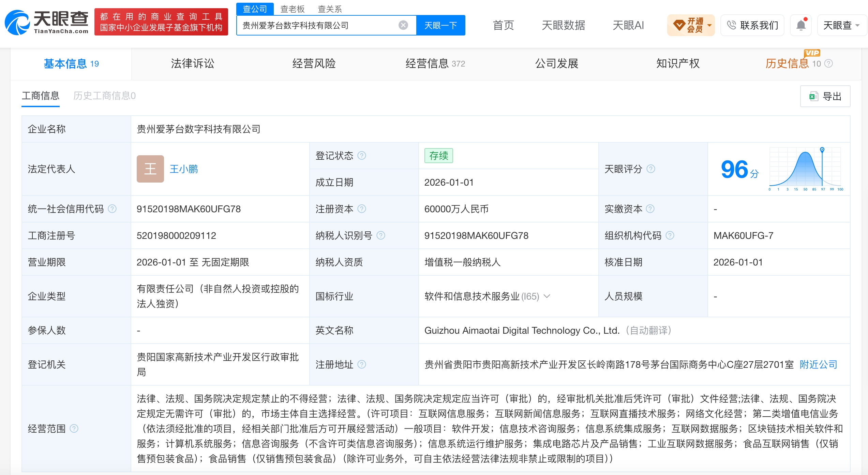Click organization code MAK60UFG-7
Image resolution: width=868 pixels, height=475 pixels.
click(x=744, y=235)
